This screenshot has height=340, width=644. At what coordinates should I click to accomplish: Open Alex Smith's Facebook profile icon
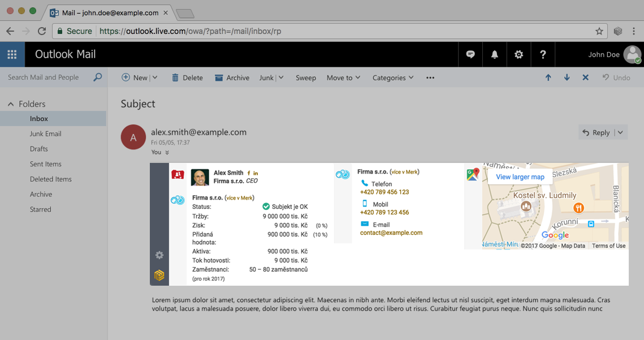point(248,173)
